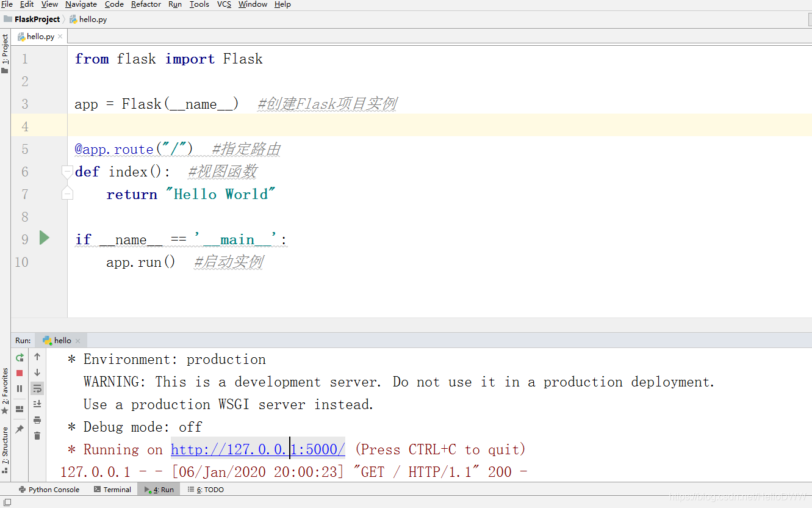The width and height of the screenshot is (812, 508).
Task: Click the @app.route decorator on line 5
Action: tap(134, 149)
